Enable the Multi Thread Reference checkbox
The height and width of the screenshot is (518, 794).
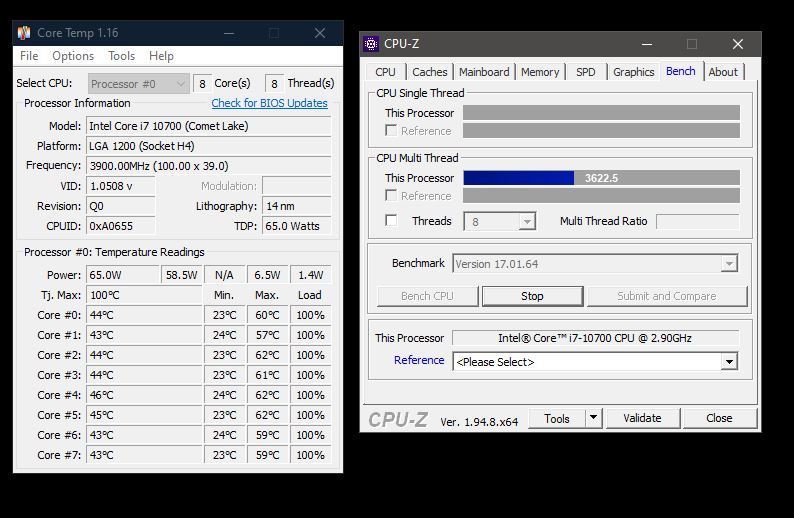coord(391,196)
